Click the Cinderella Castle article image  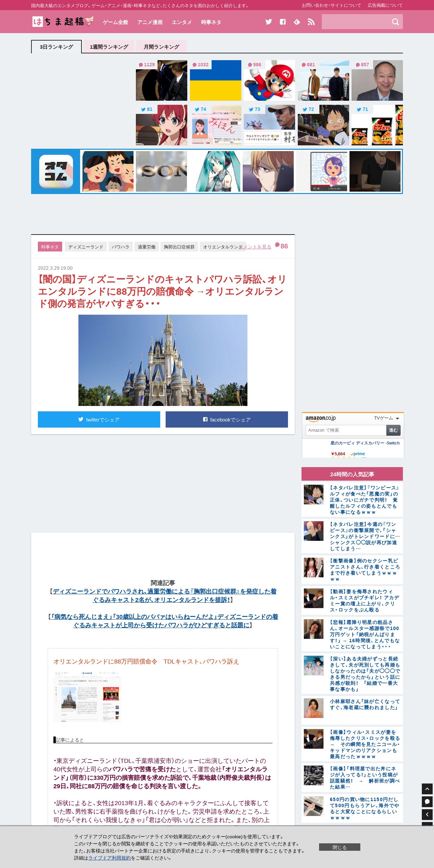[163, 360]
